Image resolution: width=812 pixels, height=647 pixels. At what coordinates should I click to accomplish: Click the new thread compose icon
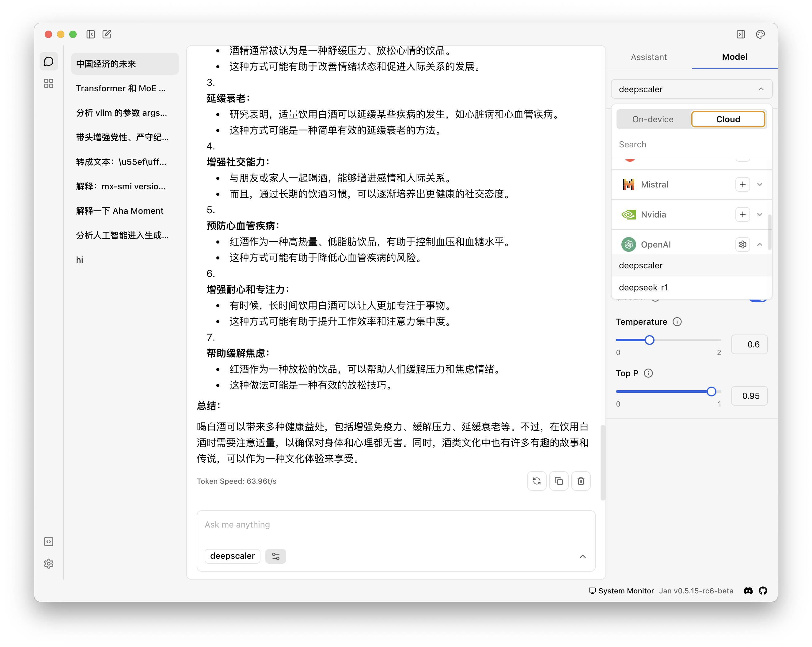107,34
